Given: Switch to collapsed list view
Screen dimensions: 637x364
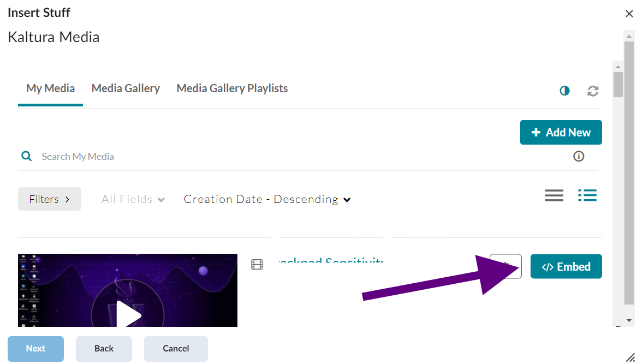Looking at the screenshot, I should tap(554, 195).
